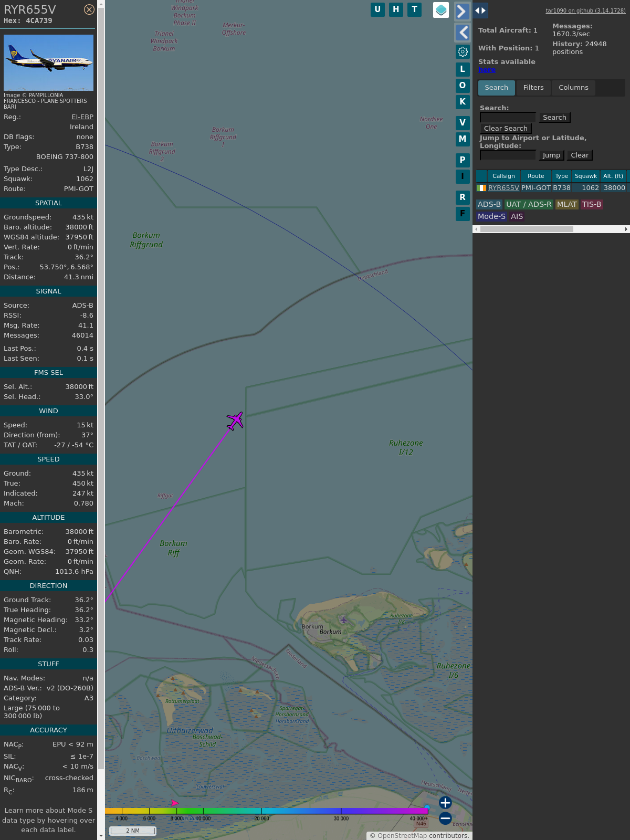Click the TIS-B legend label

592,205
